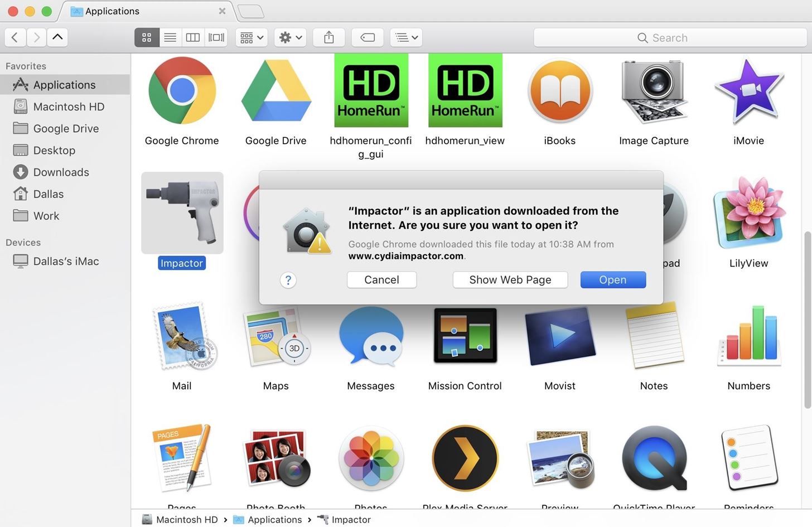Viewport: 812px width, 527px height.
Task: Select the Messages speech bubble icon
Action: tap(371, 336)
